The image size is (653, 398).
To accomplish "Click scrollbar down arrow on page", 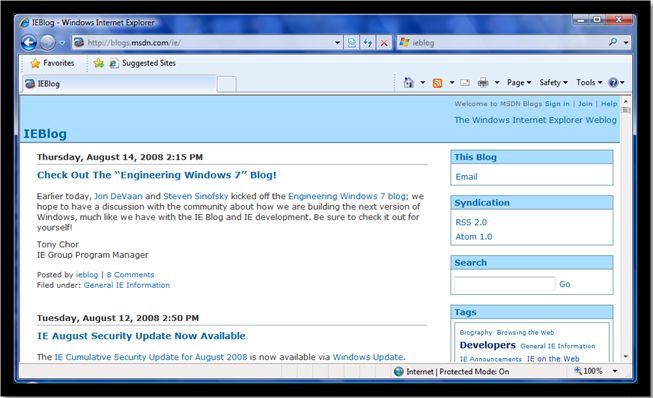I will [x=625, y=357].
